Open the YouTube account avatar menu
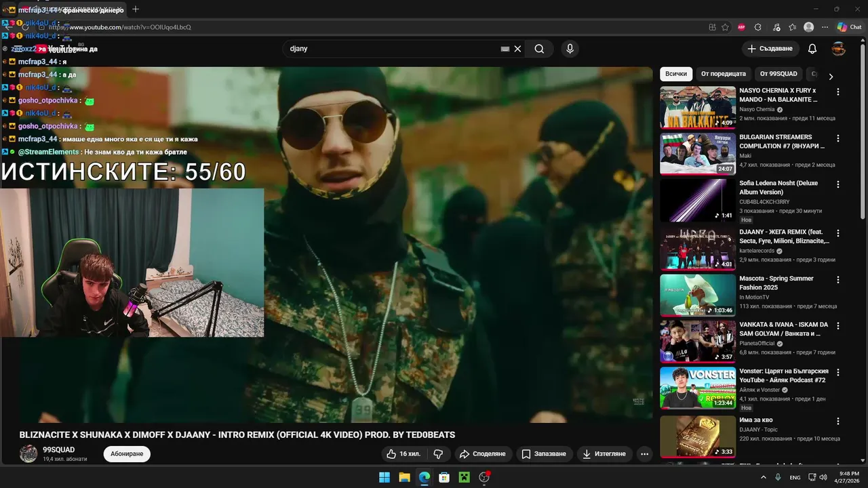Image resolution: width=868 pixels, height=488 pixels. click(839, 49)
